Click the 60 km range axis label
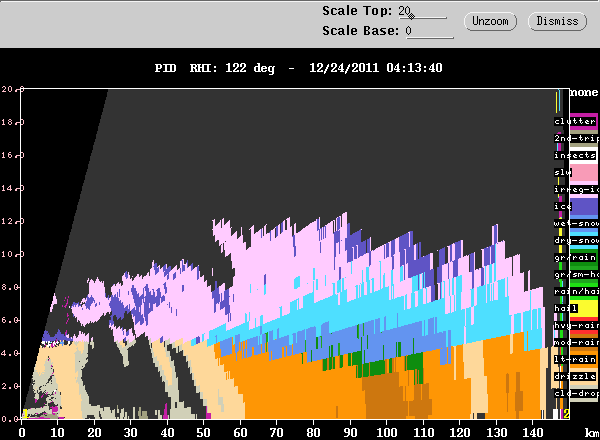This screenshot has height=440, width=600. tap(240, 433)
